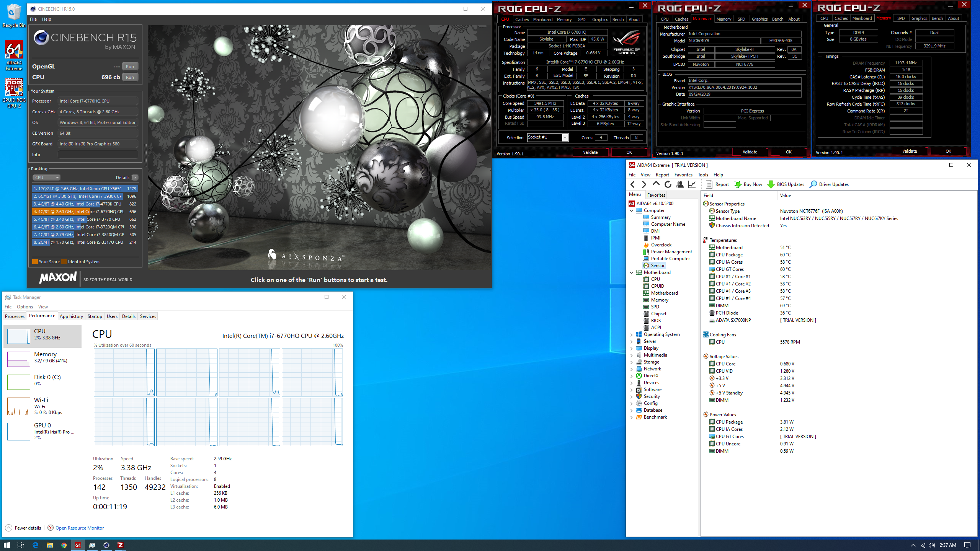Expand the Benchmark node in AIDA64
The height and width of the screenshot is (551, 980).
632,417
